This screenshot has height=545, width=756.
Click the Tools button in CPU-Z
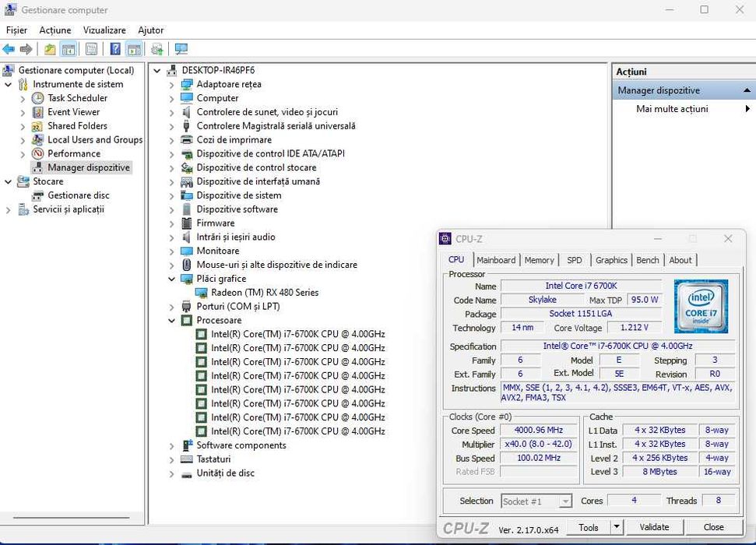[x=589, y=527]
